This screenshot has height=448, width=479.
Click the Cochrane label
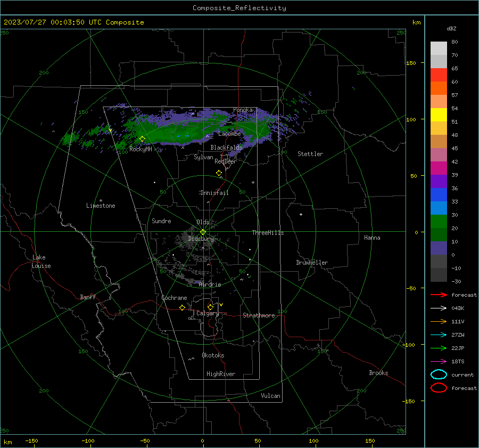coord(174,298)
